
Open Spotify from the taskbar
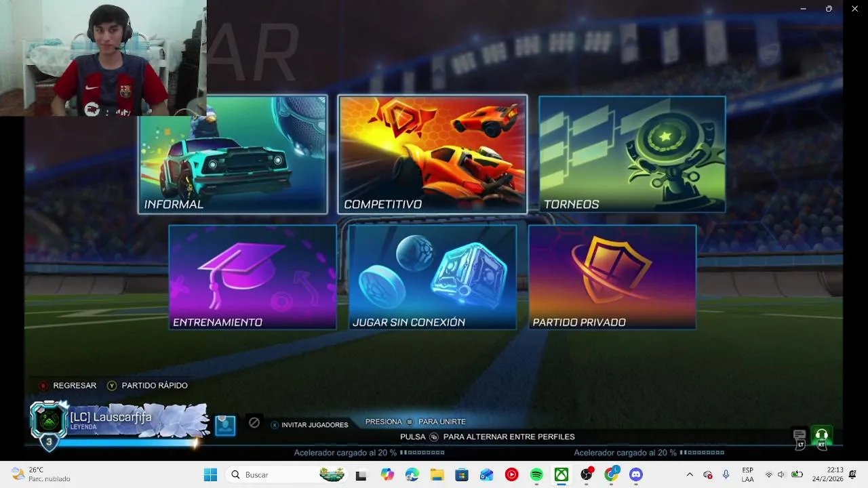point(536,474)
